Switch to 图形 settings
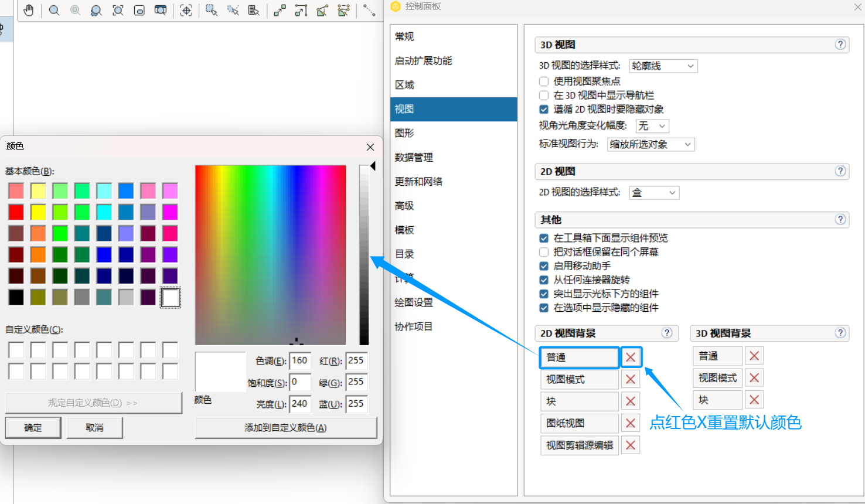The width and height of the screenshot is (865, 504). point(454,133)
